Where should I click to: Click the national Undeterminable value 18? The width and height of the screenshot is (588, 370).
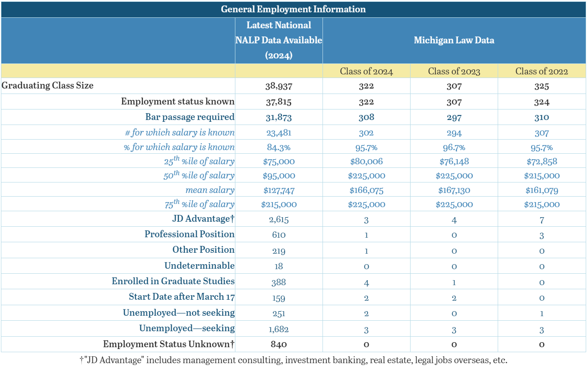[279, 266]
